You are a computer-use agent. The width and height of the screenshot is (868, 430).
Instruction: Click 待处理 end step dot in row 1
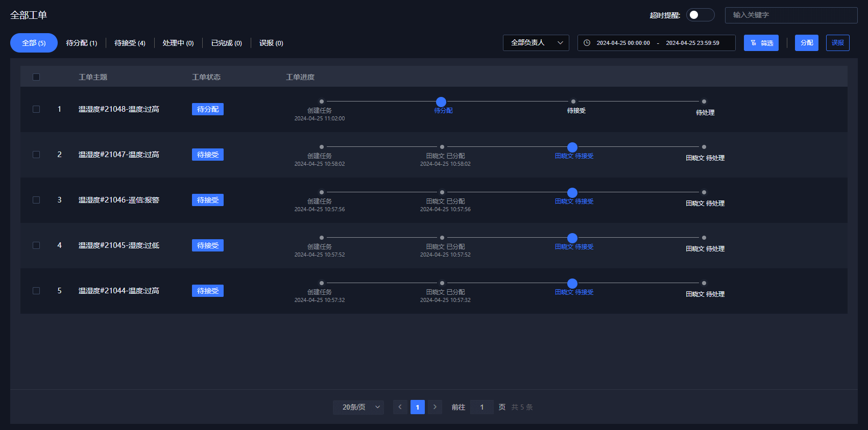click(704, 102)
